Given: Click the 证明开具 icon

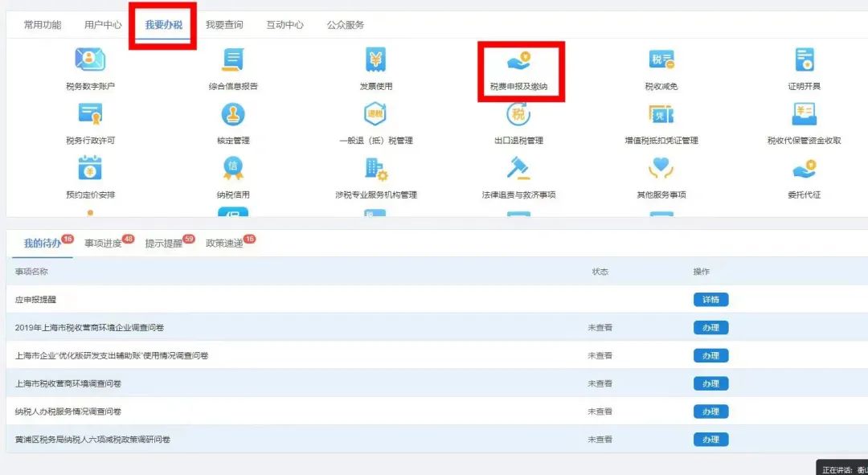Looking at the screenshot, I should pos(804,61).
